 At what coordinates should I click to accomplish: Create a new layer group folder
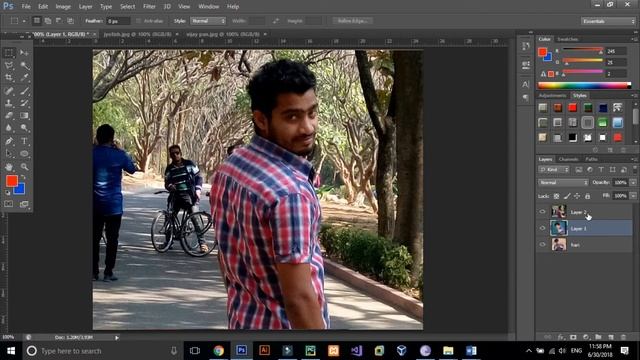[x=598, y=337]
